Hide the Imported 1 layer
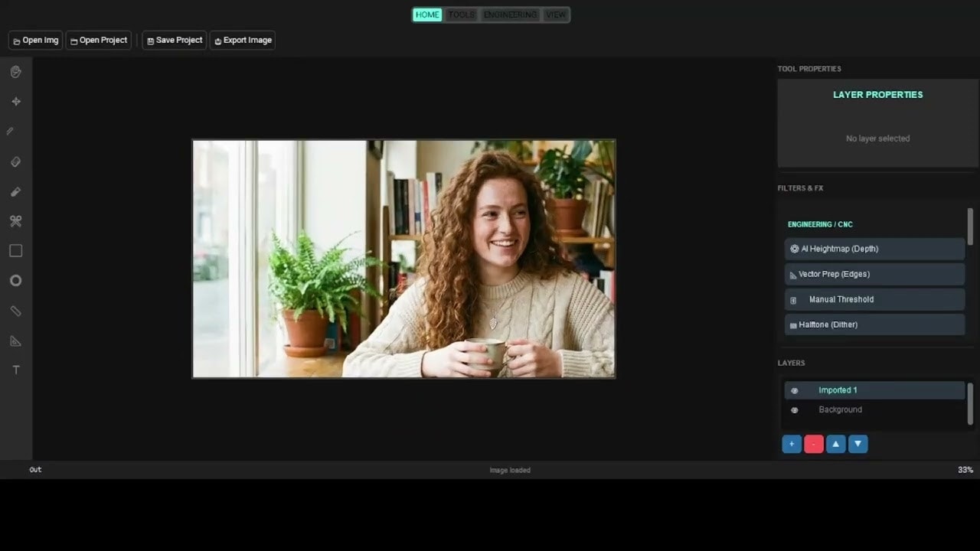The width and height of the screenshot is (980, 551). pyautogui.click(x=794, y=390)
